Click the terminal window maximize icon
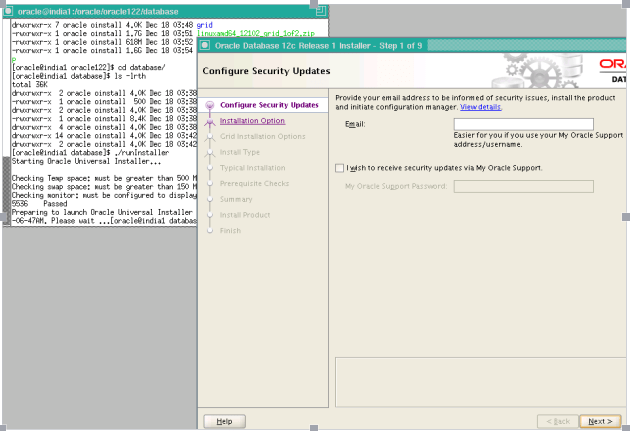The height and width of the screenshot is (431, 630). coord(321,11)
